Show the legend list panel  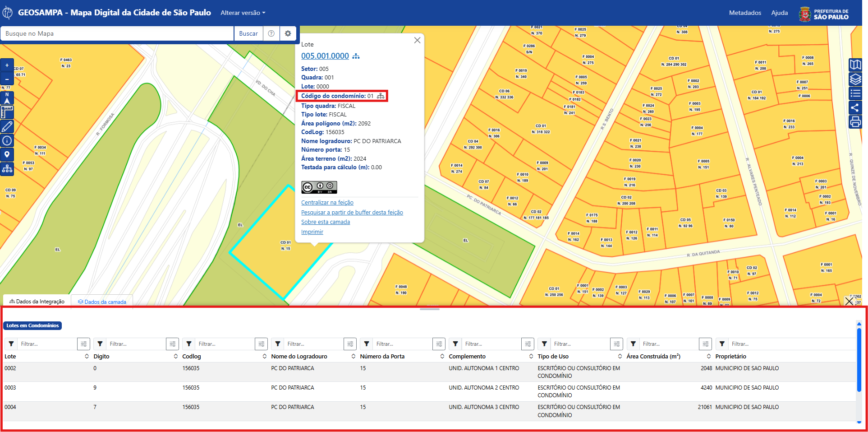tap(855, 93)
